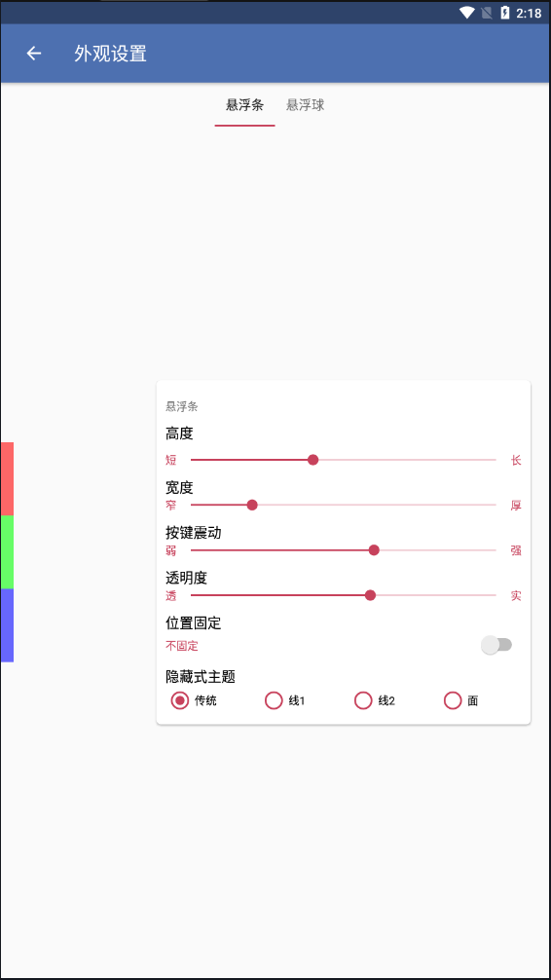
Task: Tap the back arrow icon
Action: (34, 54)
